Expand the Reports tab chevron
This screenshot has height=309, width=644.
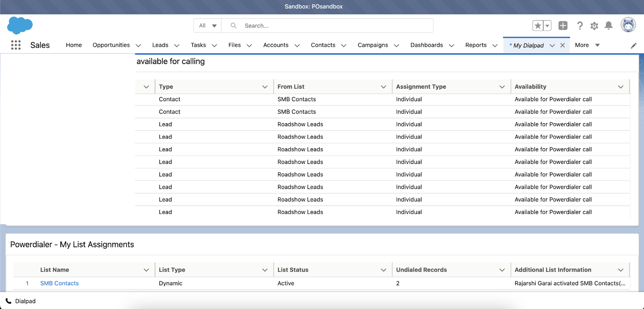(495, 46)
